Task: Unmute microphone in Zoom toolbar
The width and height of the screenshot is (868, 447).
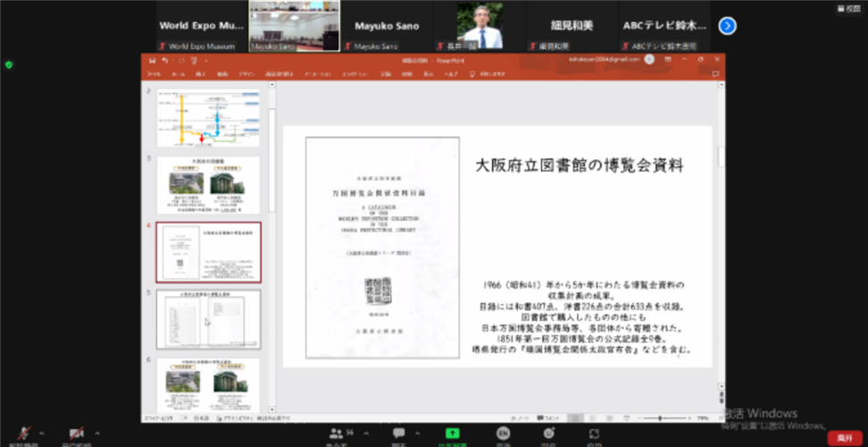Action: point(24,434)
